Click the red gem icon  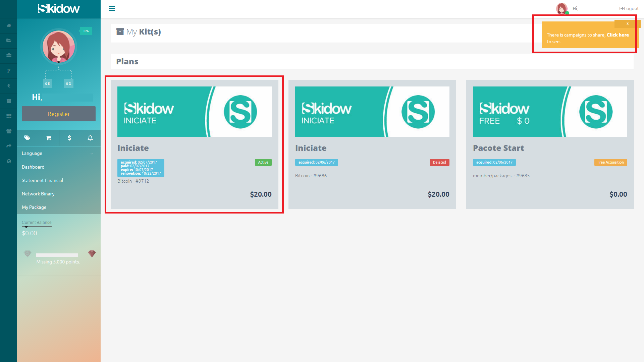point(92,254)
